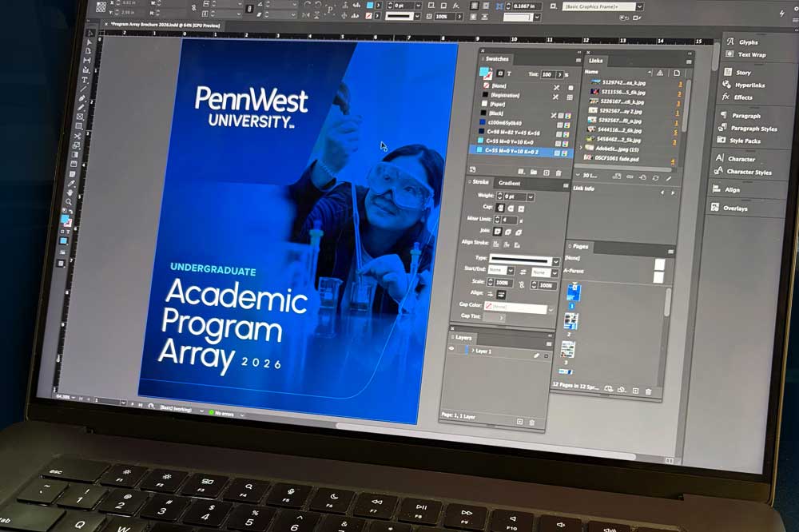Click new swatch icon in Swatches panel
The height and width of the screenshot is (532, 799).
pyautogui.click(x=547, y=173)
